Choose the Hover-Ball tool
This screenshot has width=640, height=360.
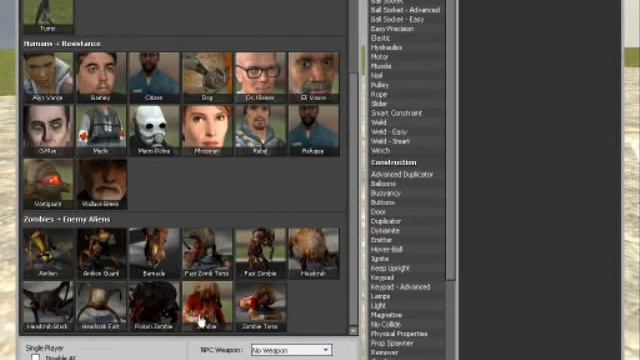(x=387, y=249)
